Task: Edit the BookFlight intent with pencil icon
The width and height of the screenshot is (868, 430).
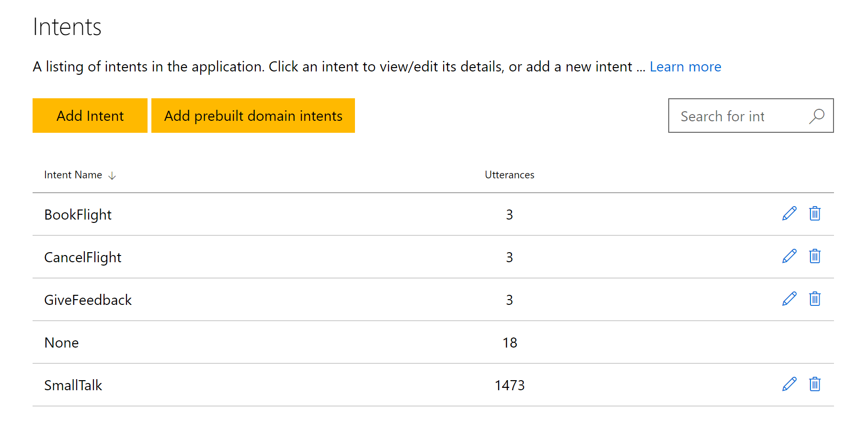Action: click(789, 214)
